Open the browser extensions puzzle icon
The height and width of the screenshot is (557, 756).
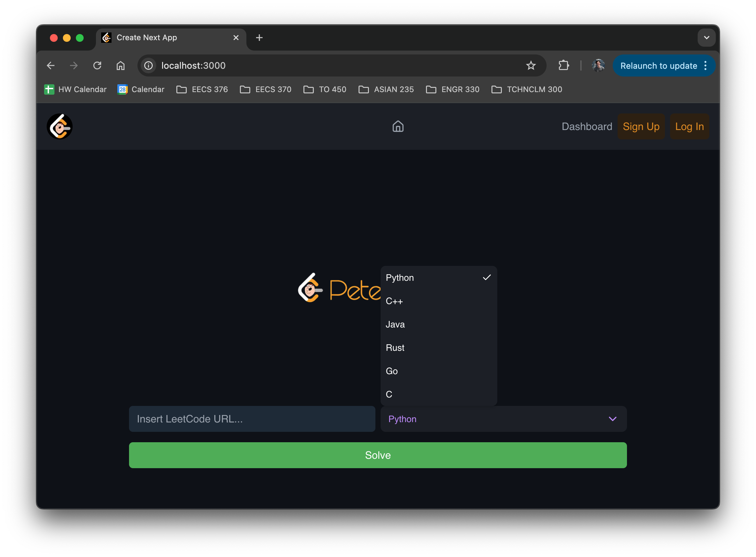(x=563, y=65)
